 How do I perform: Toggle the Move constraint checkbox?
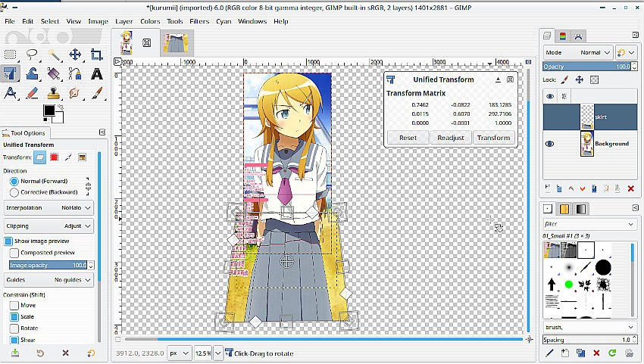(x=14, y=305)
